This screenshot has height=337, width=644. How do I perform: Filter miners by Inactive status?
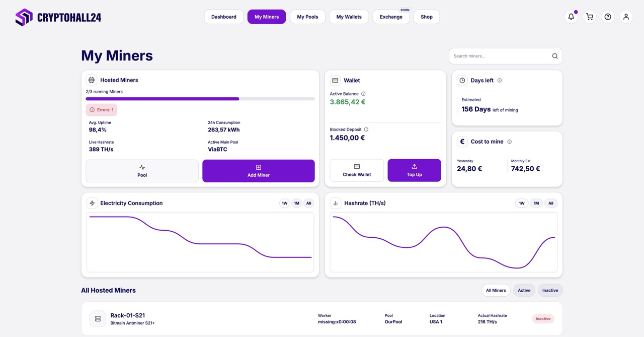(x=550, y=290)
